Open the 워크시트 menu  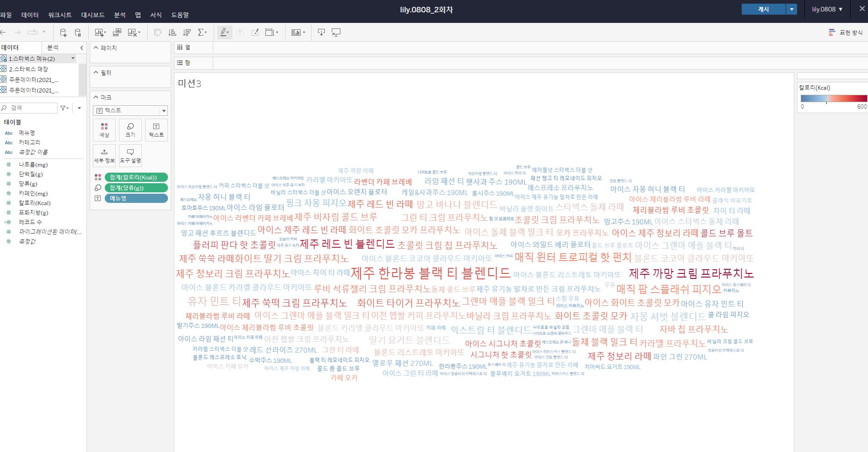[60, 15]
